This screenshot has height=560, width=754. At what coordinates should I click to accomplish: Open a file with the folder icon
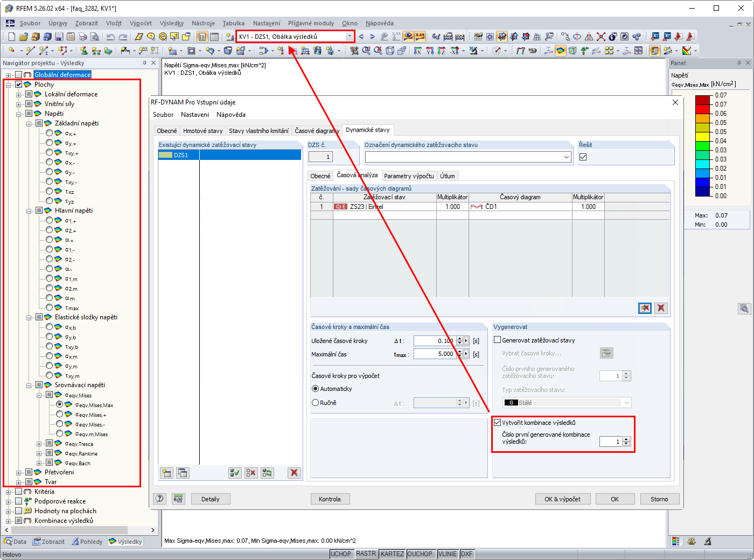coord(24,37)
